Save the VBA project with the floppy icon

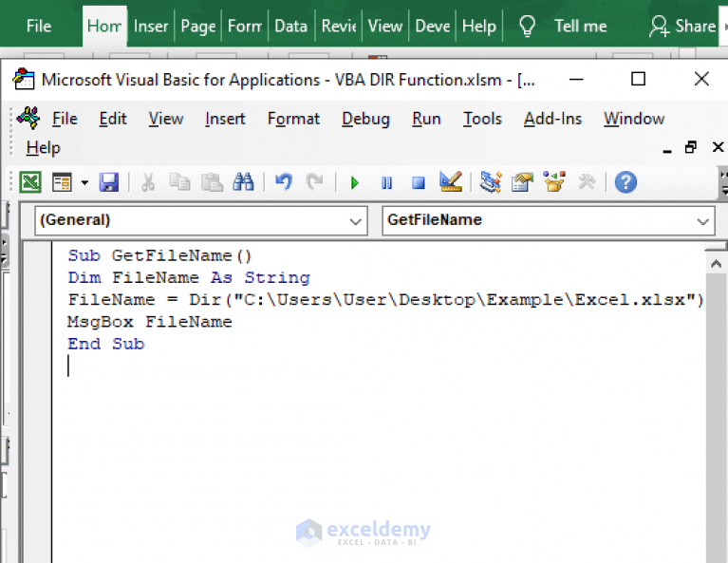108,182
